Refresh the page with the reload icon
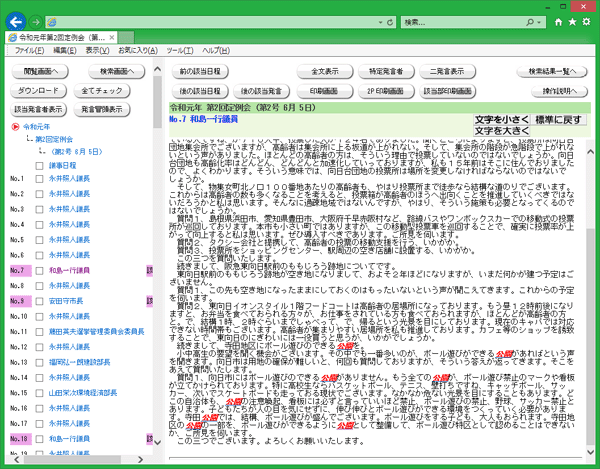Viewport: 600px width, 469px height. [x=390, y=22]
